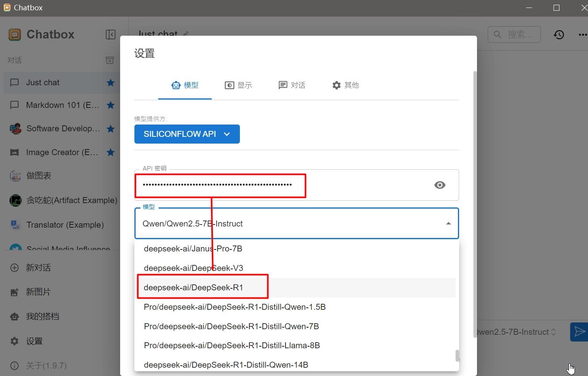Click the API 密钥 input field
Screen dimensions: 588x376
(x=297, y=185)
